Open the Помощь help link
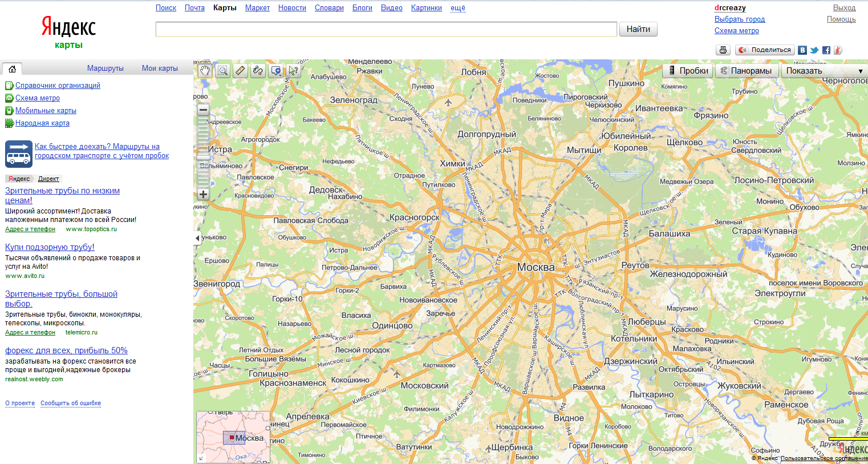This screenshot has height=464, width=868. 841,19
